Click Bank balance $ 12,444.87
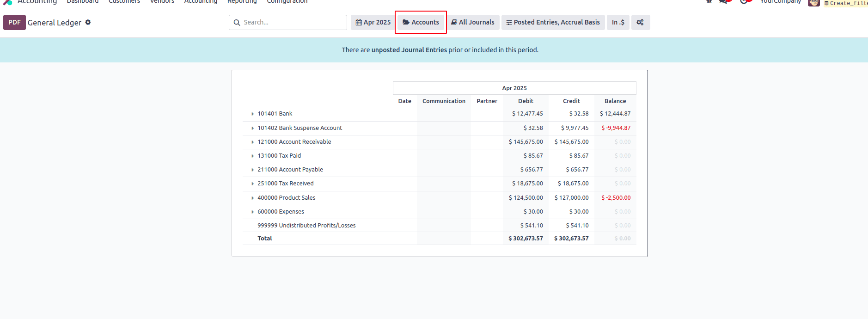Viewport: 868px width, 319px height. coord(615,114)
